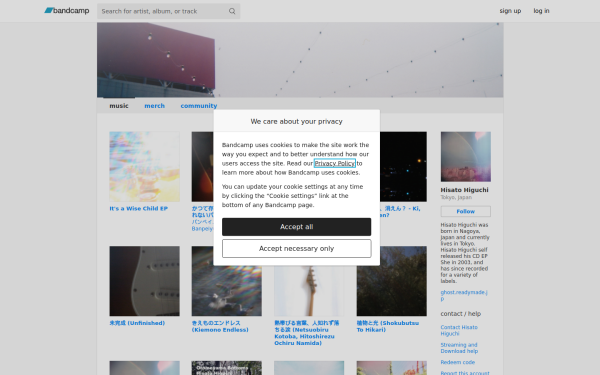
Task: Open the Kiemono Endless album cover
Action: pos(227,281)
